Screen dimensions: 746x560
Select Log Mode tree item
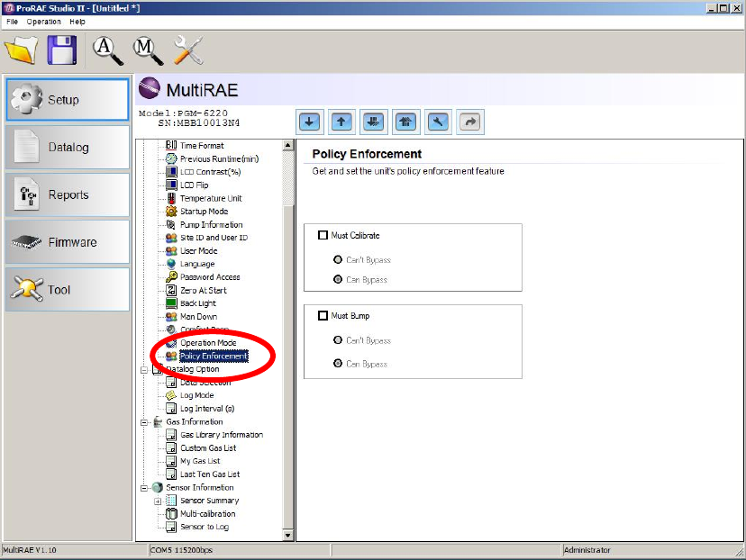[197, 395]
